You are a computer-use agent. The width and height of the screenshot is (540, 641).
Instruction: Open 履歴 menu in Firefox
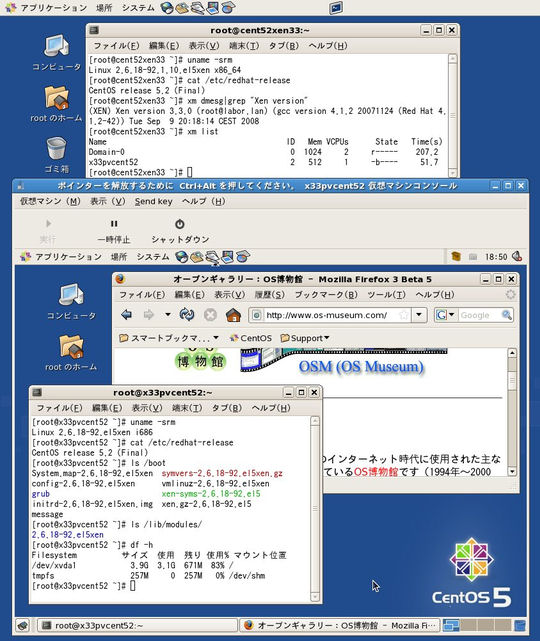[270, 294]
